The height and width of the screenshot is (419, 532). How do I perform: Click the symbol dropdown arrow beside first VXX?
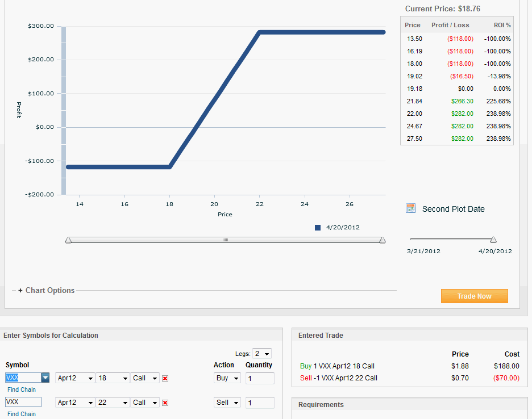point(45,378)
